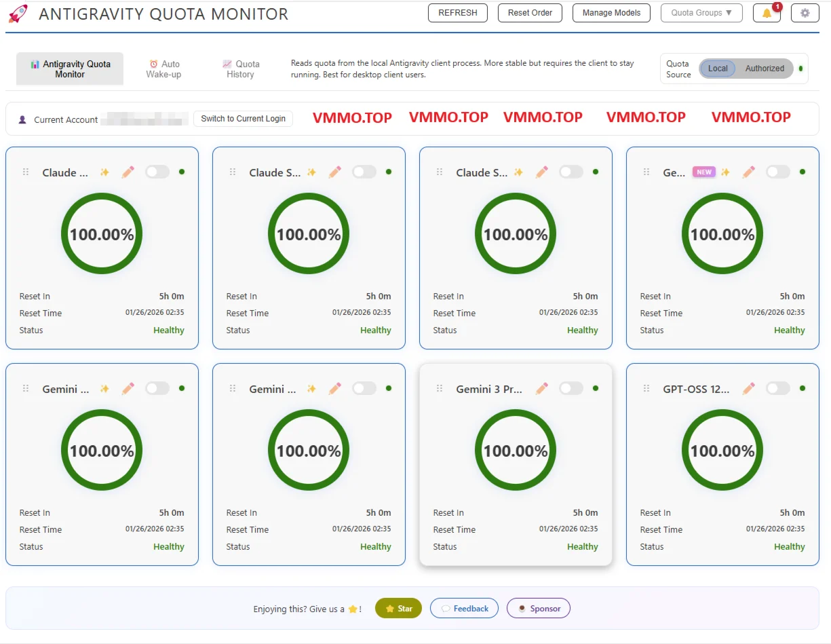The width and height of the screenshot is (831, 644).
Task: Click the rocket logo in the header
Action: [18, 14]
